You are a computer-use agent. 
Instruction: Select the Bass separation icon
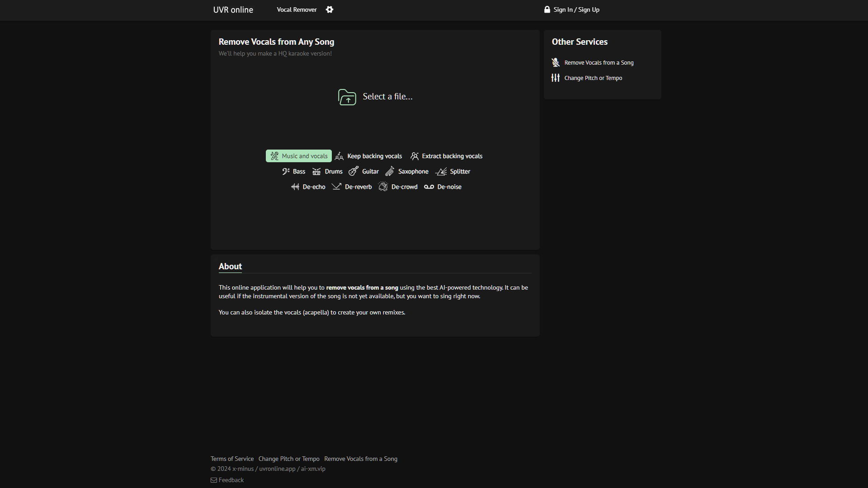(x=285, y=171)
